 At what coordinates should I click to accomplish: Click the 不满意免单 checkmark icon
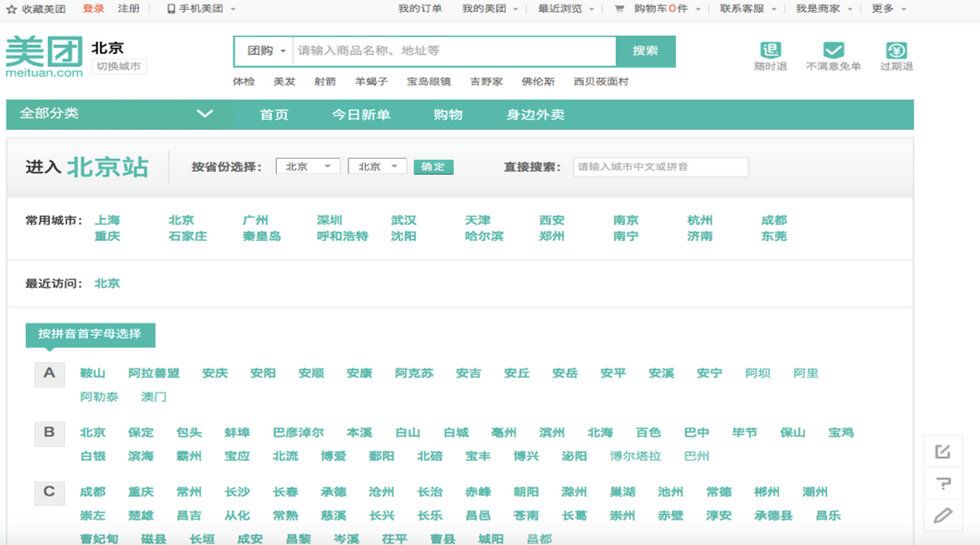pyautogui.click(x=833, y=51)
